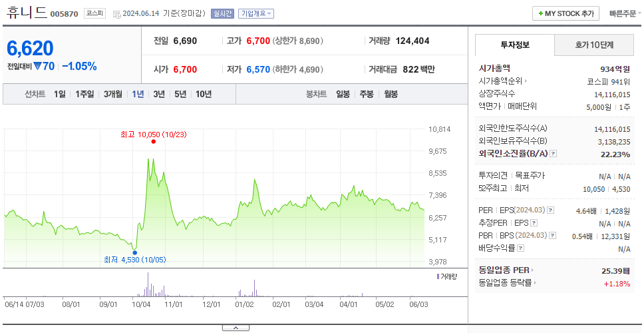Click the +1.18% sector change value
Screen dimensions: 644x333
[617, 283]
